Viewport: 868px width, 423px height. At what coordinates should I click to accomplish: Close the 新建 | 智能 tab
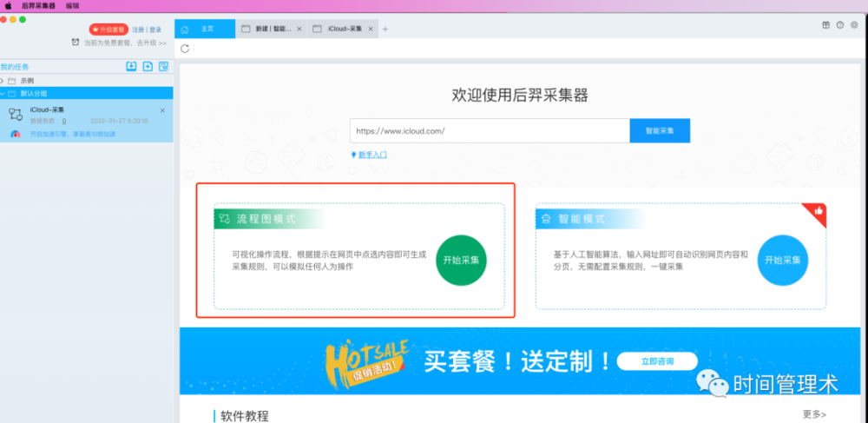299,30
